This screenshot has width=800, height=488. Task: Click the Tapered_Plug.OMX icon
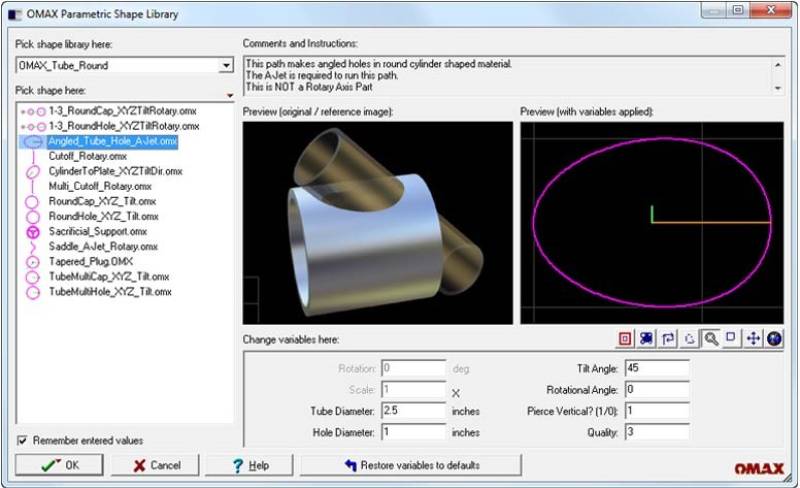click(33, 262)
